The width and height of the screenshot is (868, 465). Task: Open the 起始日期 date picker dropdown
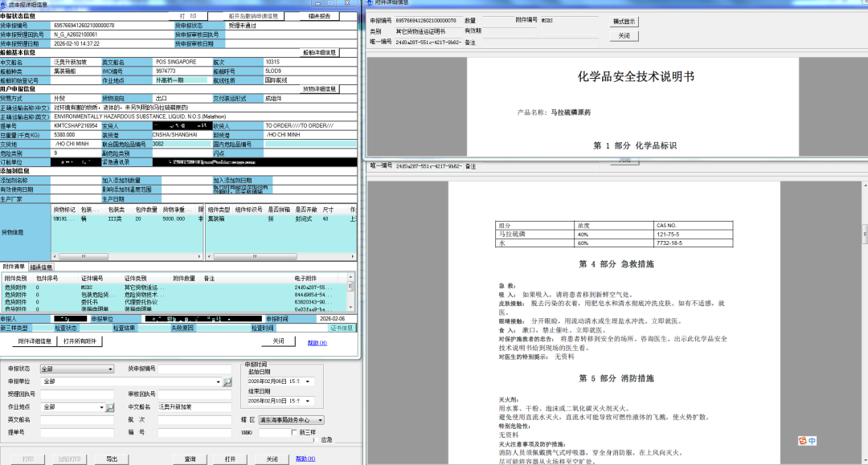(x=308, y=381)
